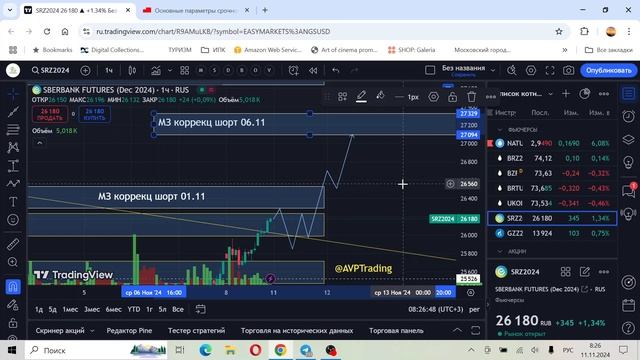This screenshot has width=640, height=360.
Task: Select GZZ2 row in watchlist
Action: click(x=552, y=233)
